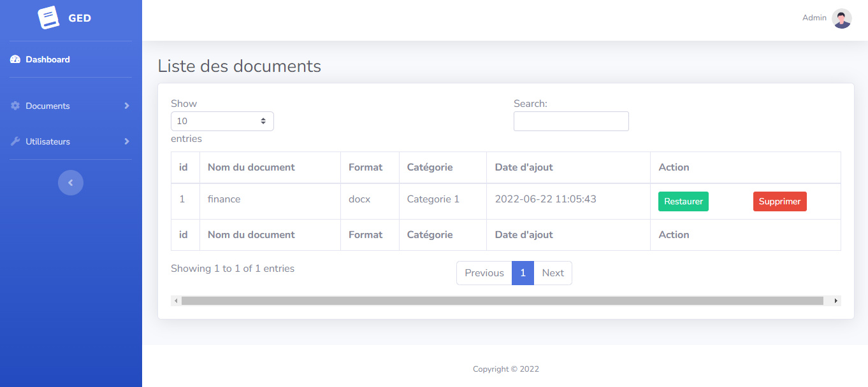Collapse sidebar with round arrow button
Image resolution: width=868 pixels, height=387 pixels.
pos(71,183)
